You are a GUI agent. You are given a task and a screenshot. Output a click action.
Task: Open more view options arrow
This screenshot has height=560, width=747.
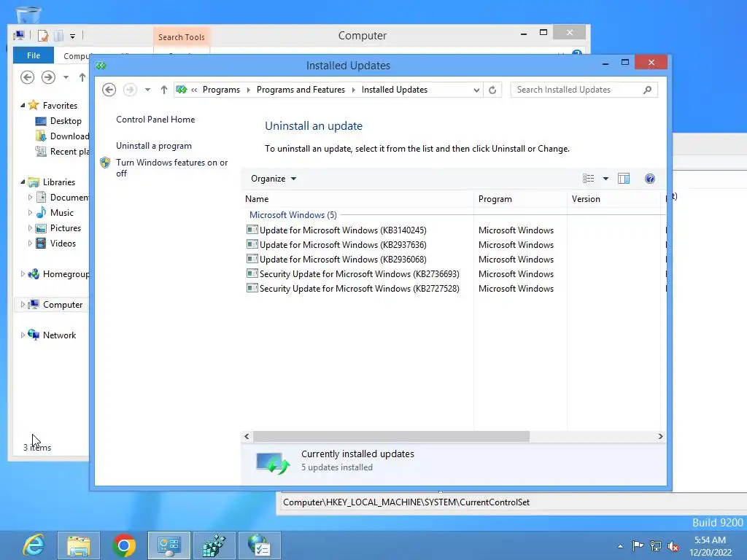(605, 179)
